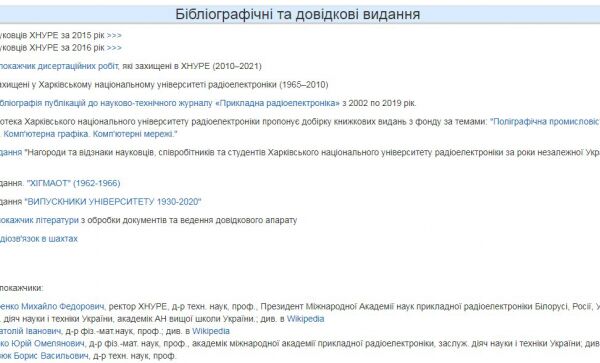Open the Анатолій Іванович person link
The image size is (600, 363).
tap(31, 331)
